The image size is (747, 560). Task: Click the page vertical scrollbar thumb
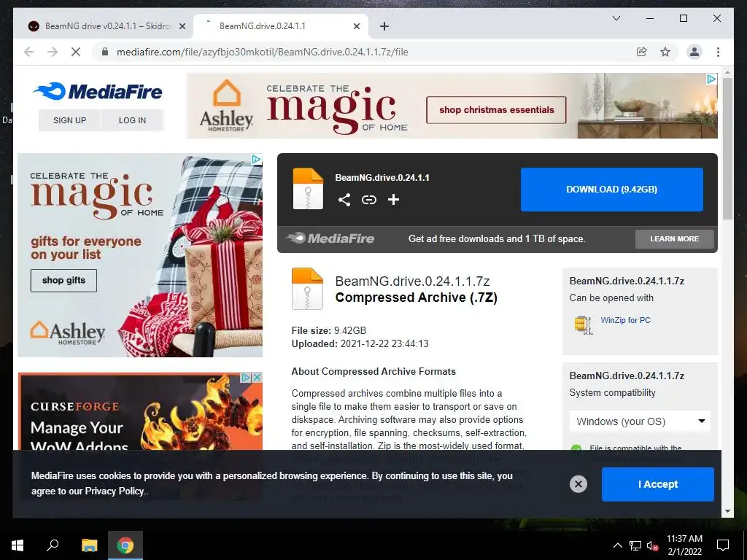click(727, 148)
